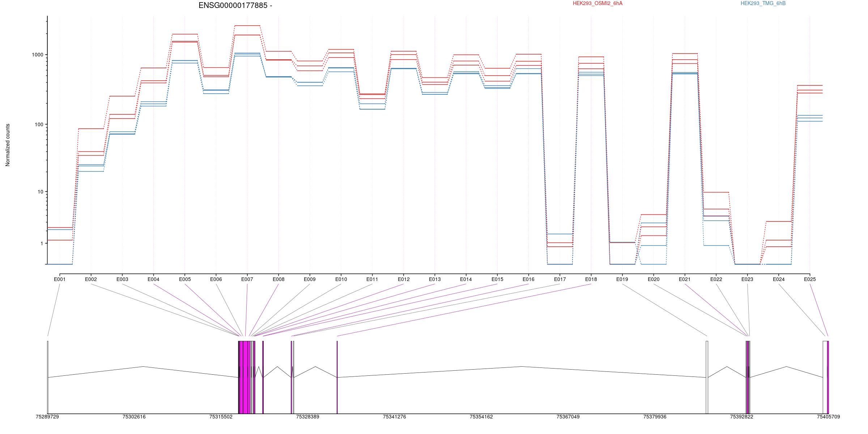868x434 pixels.
Task: Click the exon label E014
Action: click(x=466, y=279)
